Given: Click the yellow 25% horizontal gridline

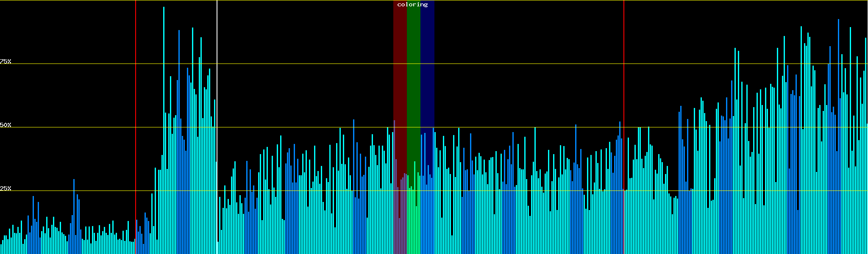Looking at the screenshot, I should 297,191.
